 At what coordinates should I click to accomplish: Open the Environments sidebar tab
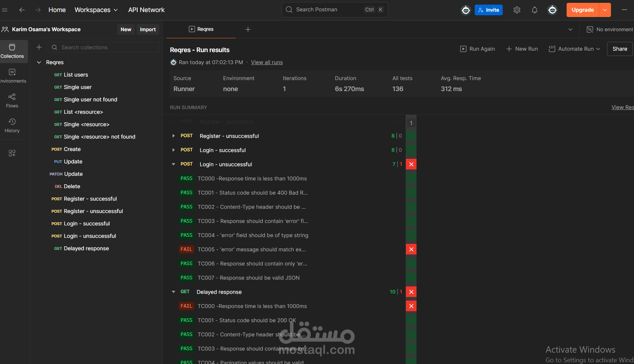click(12, 76)
